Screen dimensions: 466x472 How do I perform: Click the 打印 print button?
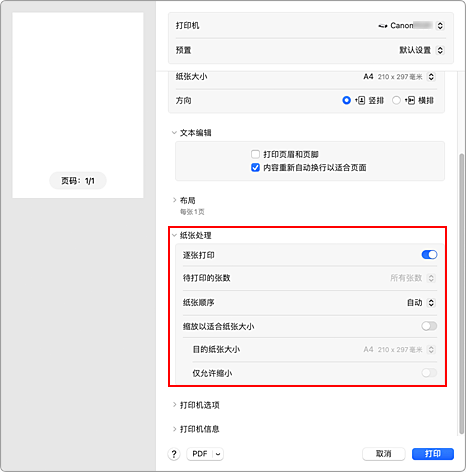[x=433, y=454]
